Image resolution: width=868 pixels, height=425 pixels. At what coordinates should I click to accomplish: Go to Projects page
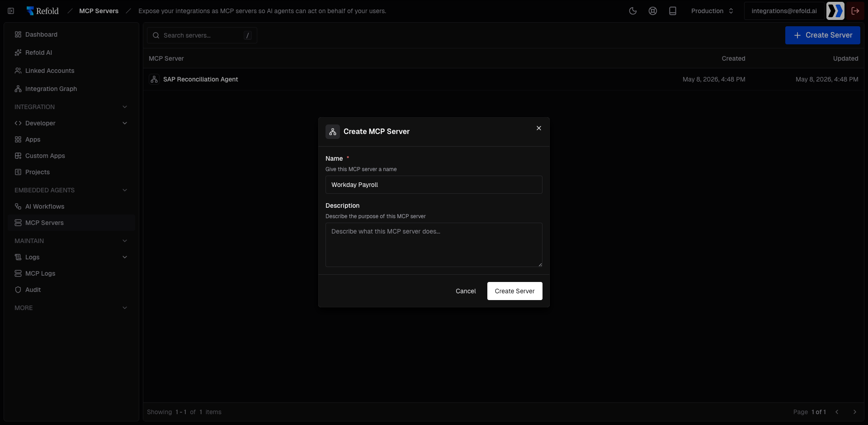[71, 172]
